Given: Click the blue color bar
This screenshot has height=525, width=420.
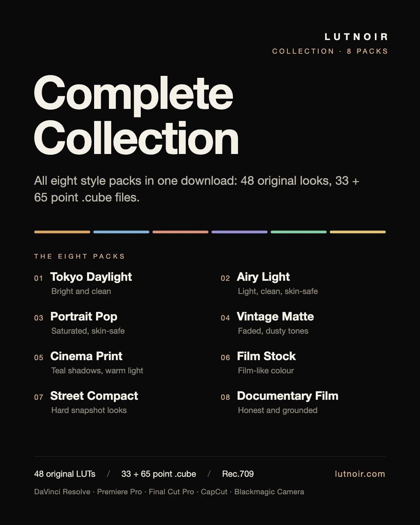Looking at the screenshot, I should point(121,232).
